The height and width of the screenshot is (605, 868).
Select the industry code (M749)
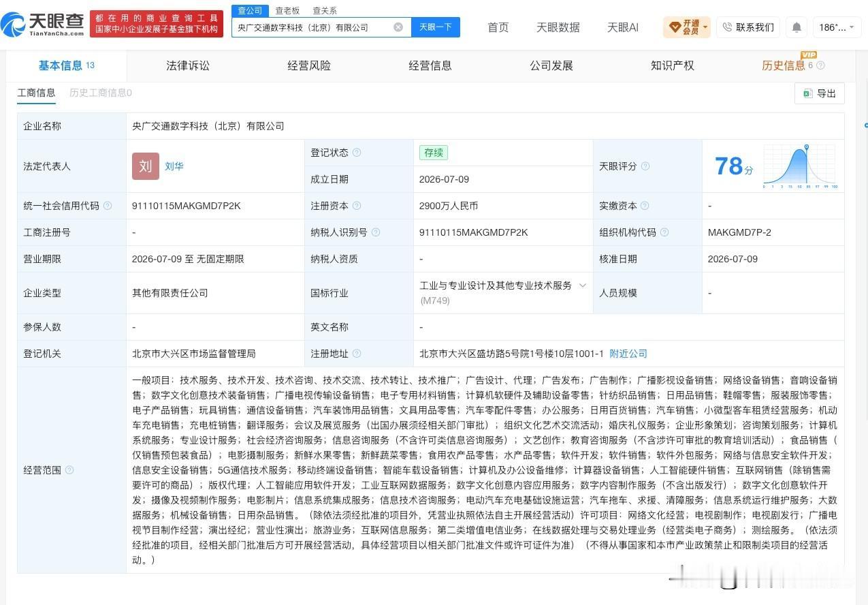click(435, 300)
